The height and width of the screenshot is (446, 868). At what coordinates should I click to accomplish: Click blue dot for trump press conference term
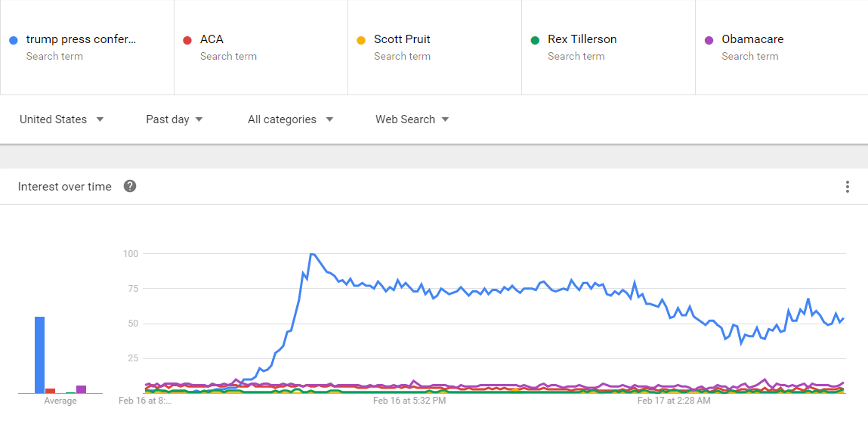[14, 40]
